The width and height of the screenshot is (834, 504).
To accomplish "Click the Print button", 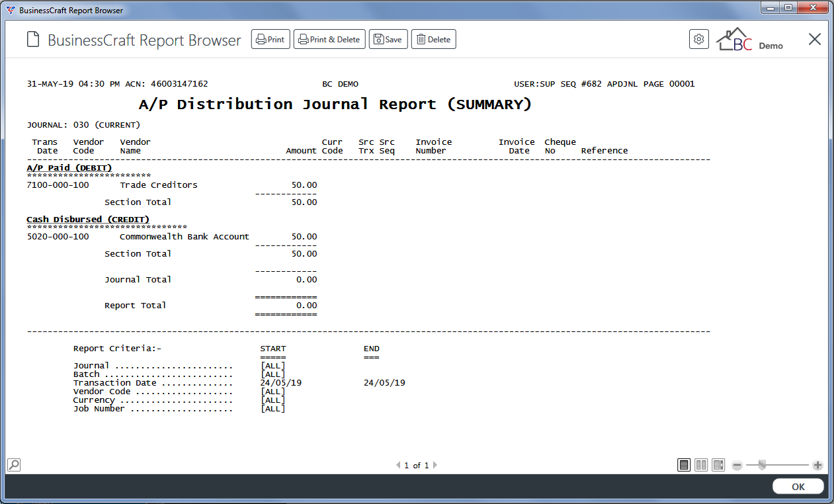I will click(271, 40).
